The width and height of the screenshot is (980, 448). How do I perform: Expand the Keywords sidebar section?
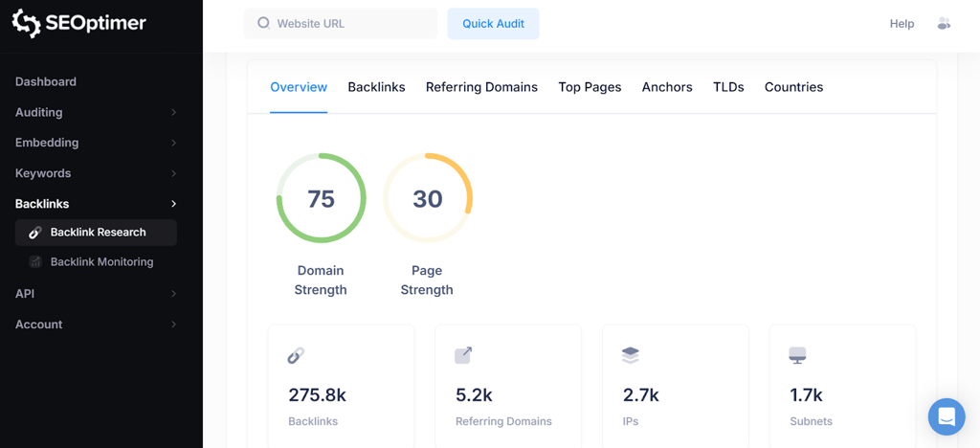173,173
